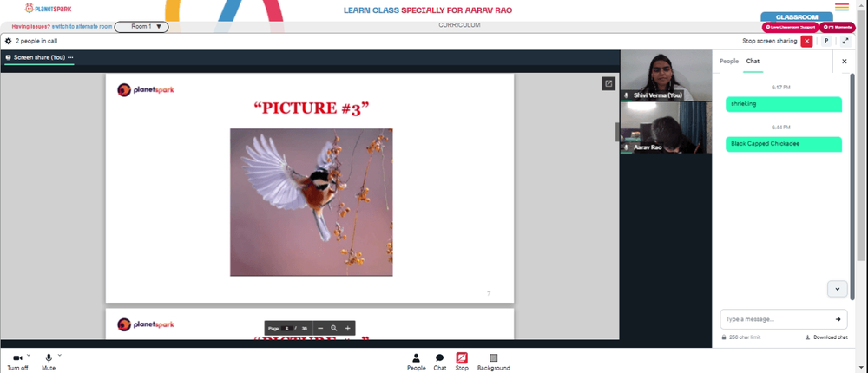Click the 'shrieking' chat message

click(x=783, y=104)
